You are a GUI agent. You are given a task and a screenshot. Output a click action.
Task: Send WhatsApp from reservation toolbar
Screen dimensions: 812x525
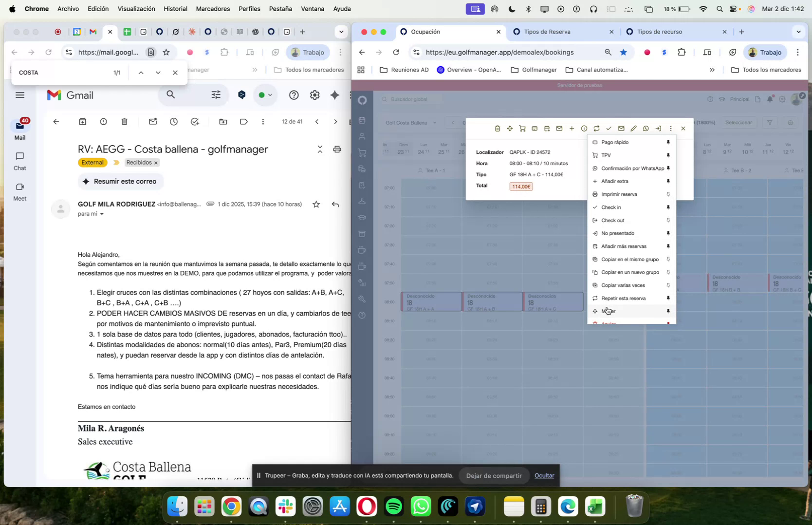coord(646,128)
